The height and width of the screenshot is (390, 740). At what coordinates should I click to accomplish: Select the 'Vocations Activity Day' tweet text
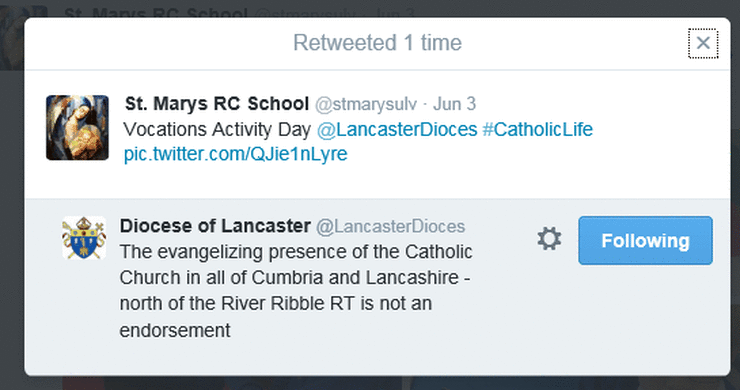click(x=217, y=129)
